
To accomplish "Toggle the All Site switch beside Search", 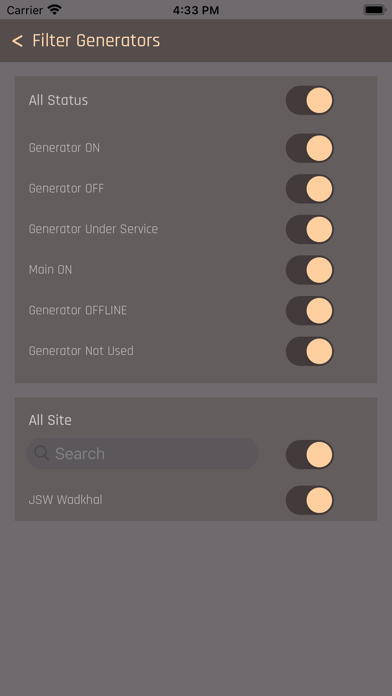I will click(x=309, y=455).
